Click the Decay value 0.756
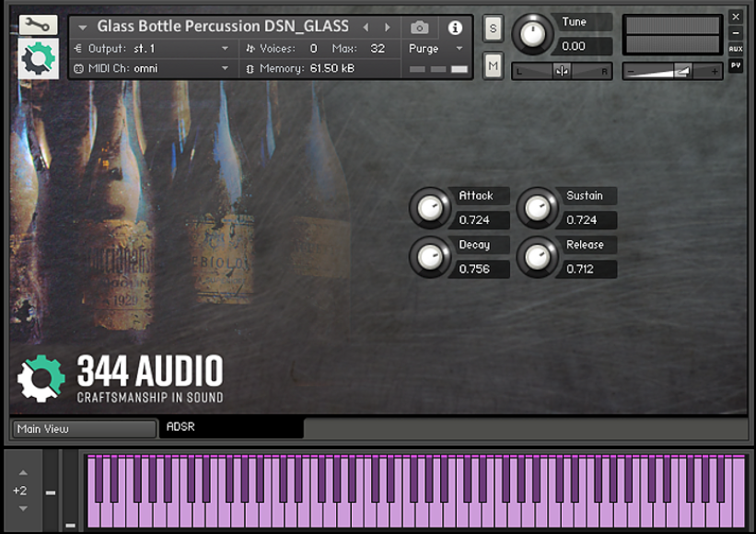 (479, 269)
